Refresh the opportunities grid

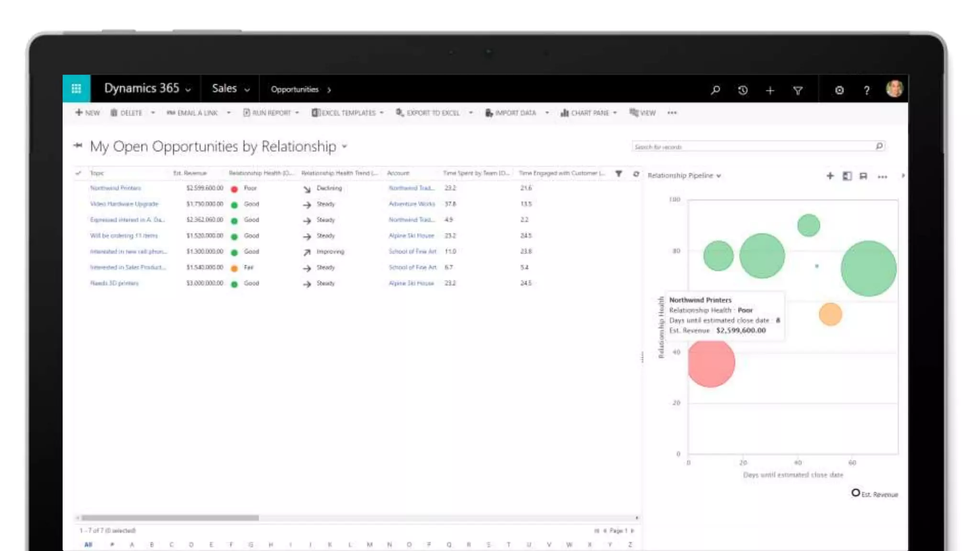pyautogui.click(x=636, y=174)
